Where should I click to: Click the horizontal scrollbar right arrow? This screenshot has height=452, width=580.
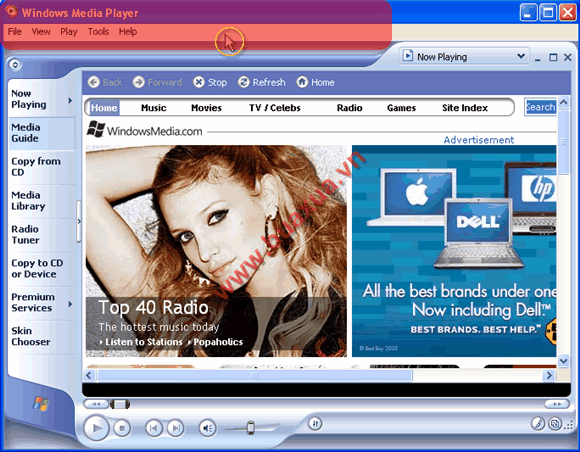coord(549,376)
